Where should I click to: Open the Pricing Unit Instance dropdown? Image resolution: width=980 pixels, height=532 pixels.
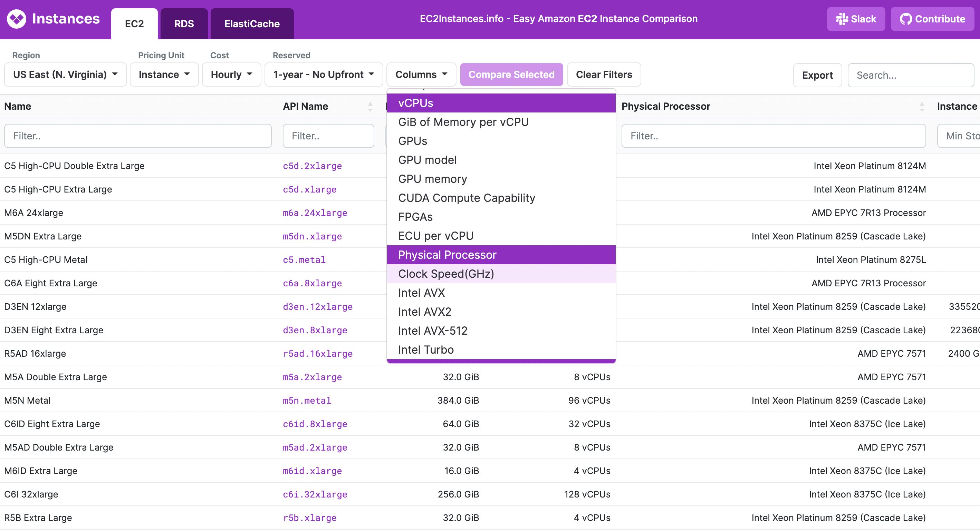[164, 75]
